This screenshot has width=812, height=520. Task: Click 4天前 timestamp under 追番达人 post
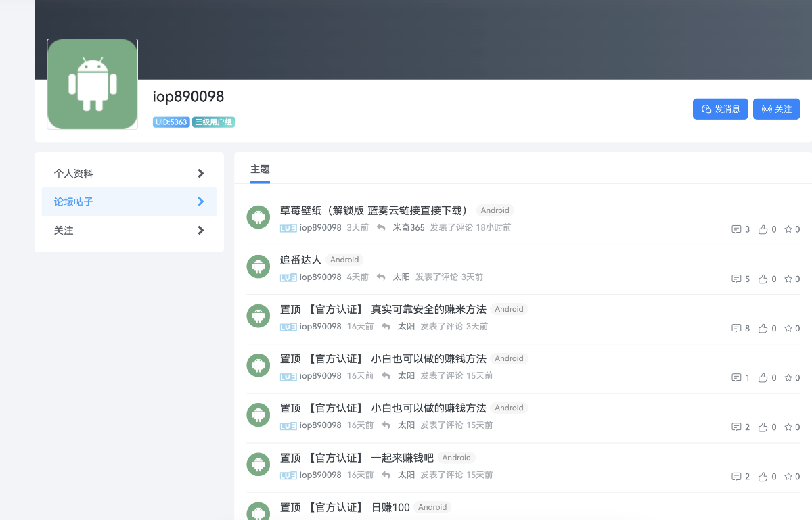tap(357, 277)
